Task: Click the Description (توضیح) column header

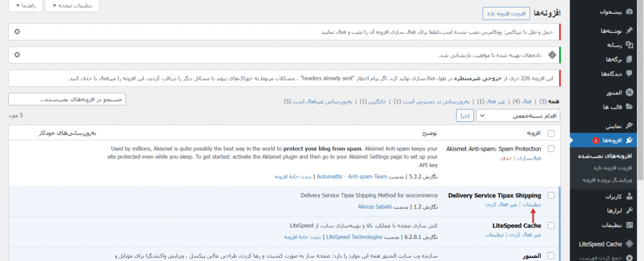Action: 430,133
